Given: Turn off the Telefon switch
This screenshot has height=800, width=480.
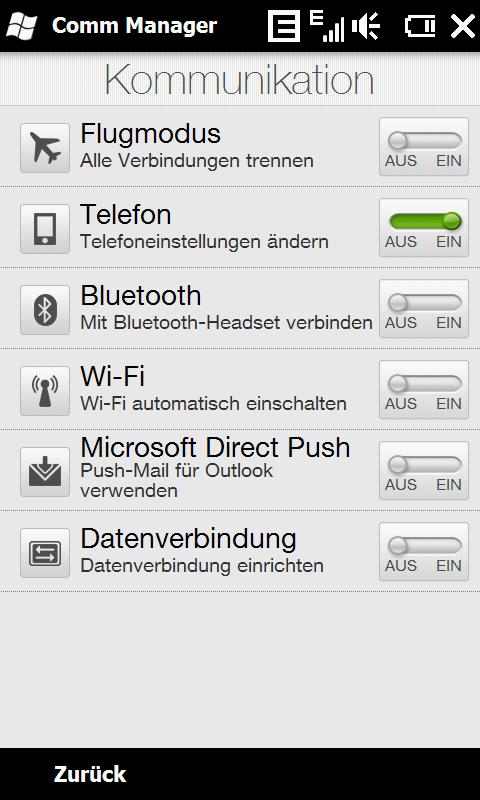Looking at the screenshot, I should pos(424,228).
